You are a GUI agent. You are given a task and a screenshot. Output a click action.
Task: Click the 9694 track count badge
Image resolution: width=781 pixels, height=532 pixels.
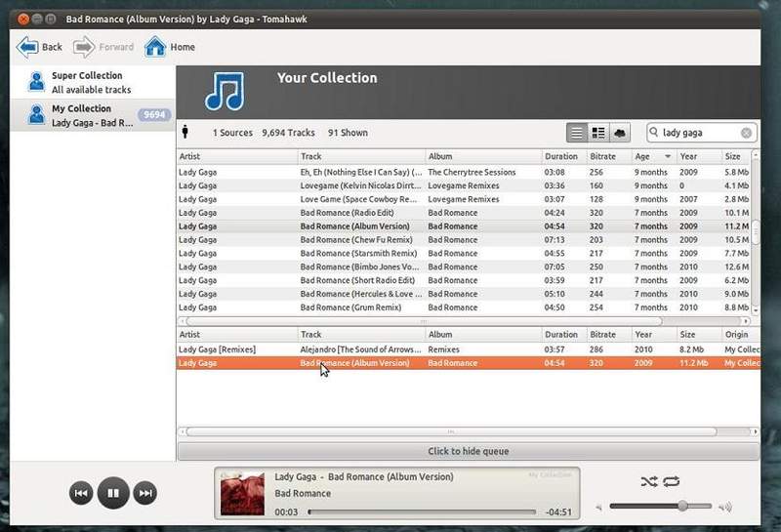coord(154,114)
